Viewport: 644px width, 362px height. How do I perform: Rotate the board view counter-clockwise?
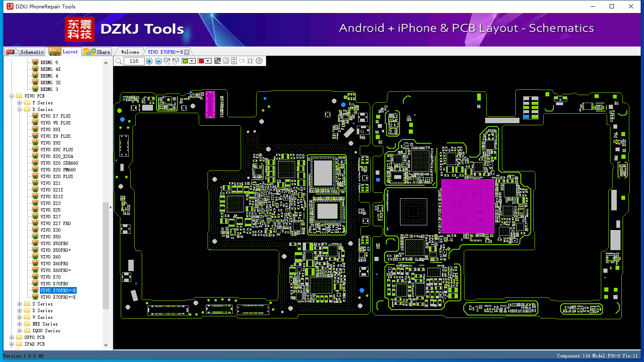176,61
